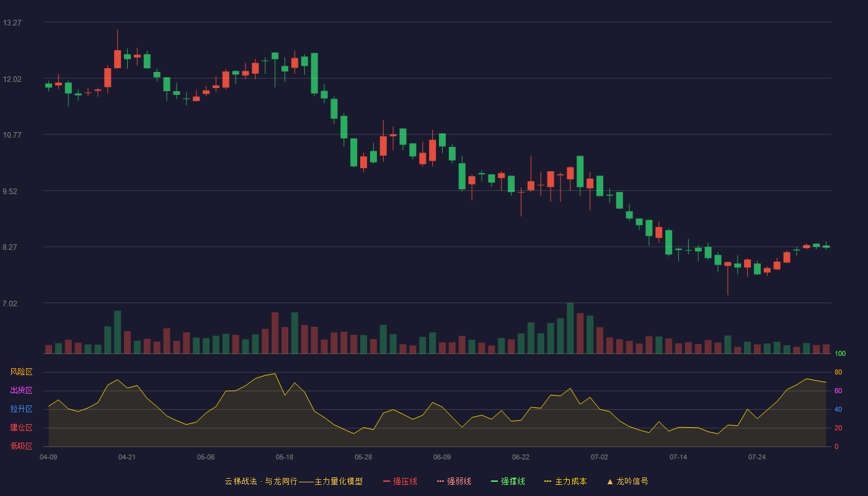Click the 05-28 date label
The image size is (868, 496).
pos(363,457)
